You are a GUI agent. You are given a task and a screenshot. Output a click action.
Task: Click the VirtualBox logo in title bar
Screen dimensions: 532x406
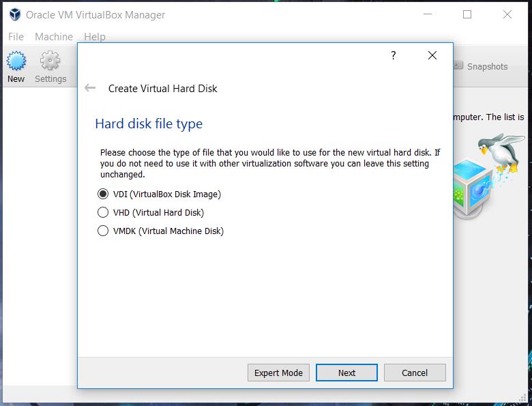15,14
